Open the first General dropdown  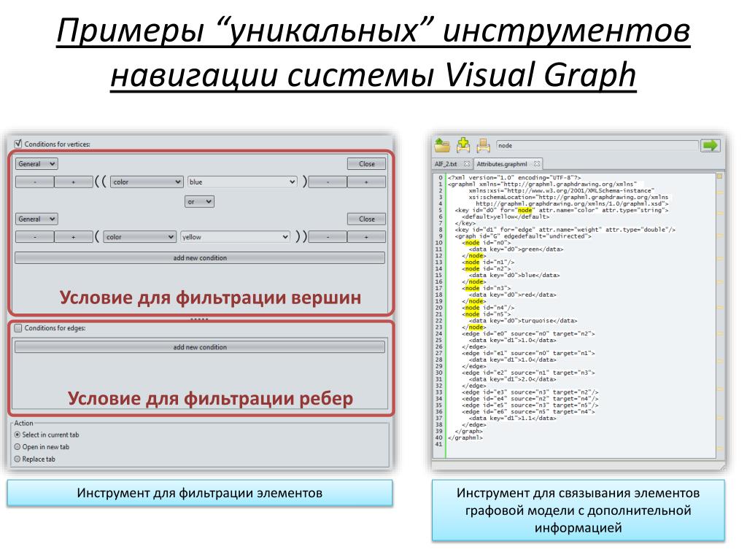[36, 164]
